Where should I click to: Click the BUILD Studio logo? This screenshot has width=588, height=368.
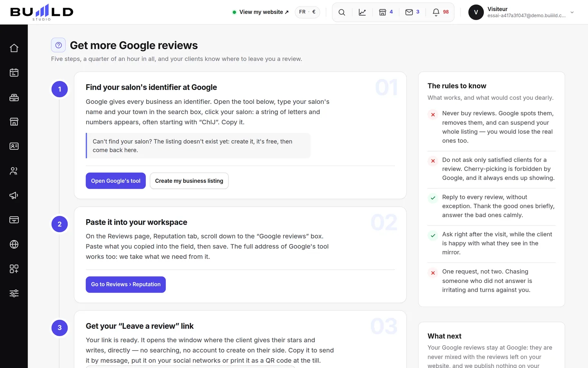tap(42, 12)
